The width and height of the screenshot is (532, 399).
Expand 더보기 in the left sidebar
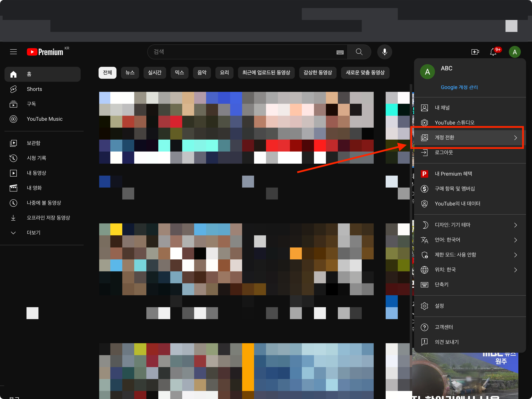pyautogui.click(x=34, y=233)
